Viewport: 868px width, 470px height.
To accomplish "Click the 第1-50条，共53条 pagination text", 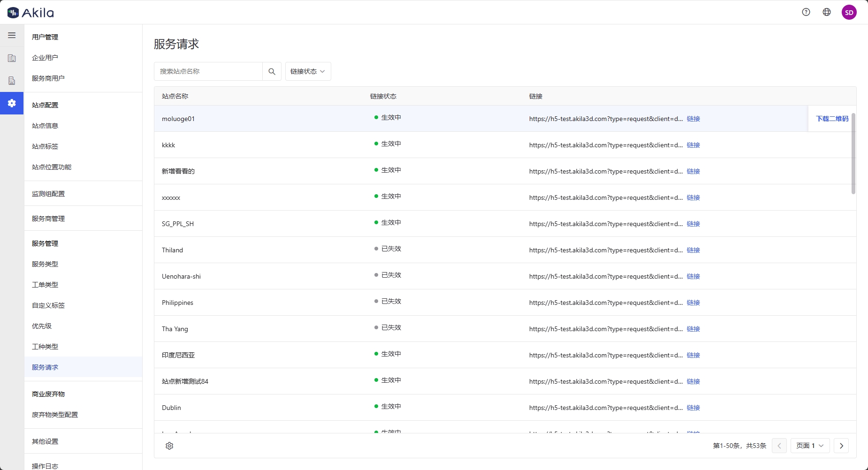I will 739,446.
